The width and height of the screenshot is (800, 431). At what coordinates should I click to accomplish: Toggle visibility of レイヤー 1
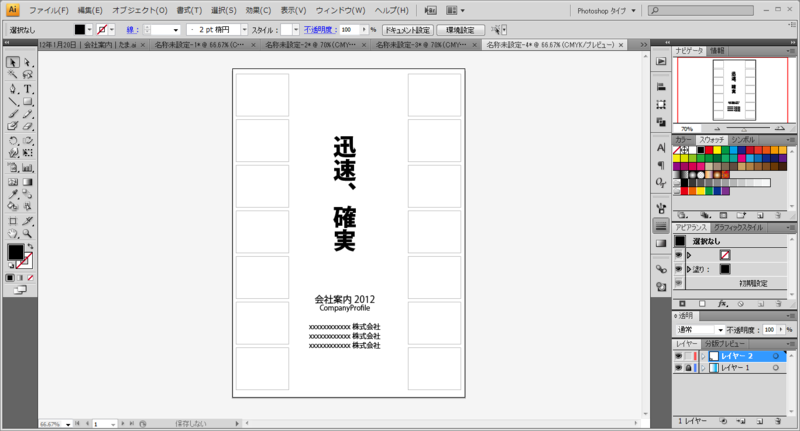pos(679,368)
